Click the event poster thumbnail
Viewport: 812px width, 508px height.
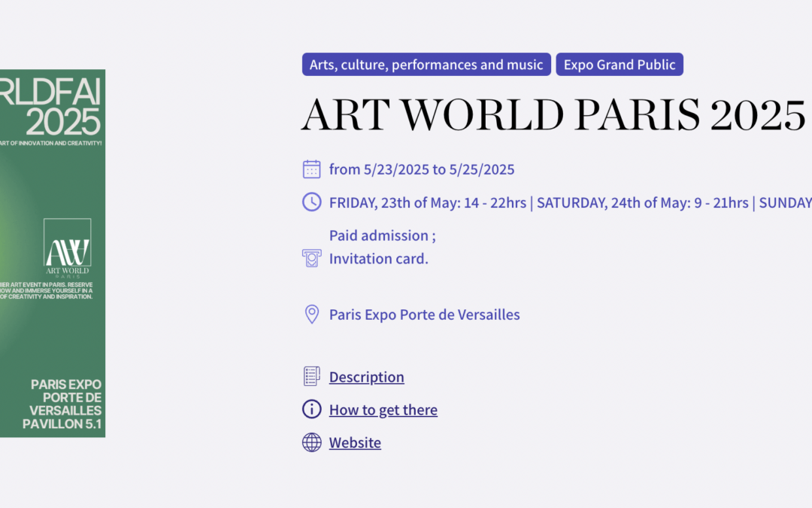click(53, 254)
